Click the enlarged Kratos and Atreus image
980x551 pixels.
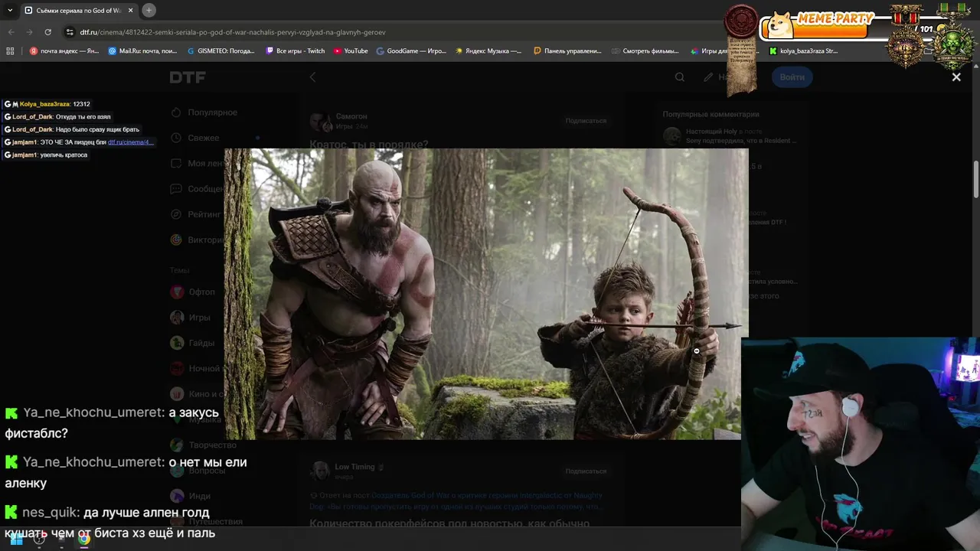click(x=486, y=294)
